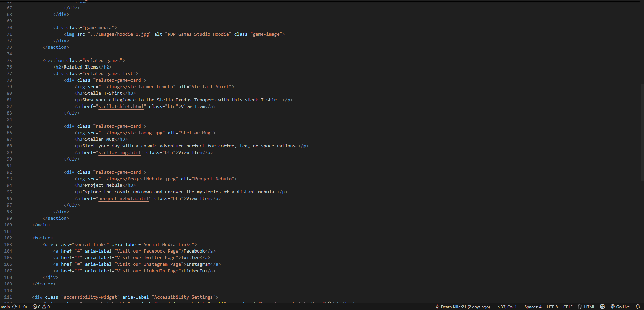Click the closing main tag on line 100
Viewport: 644px width, 310px height.
(41, 225)
